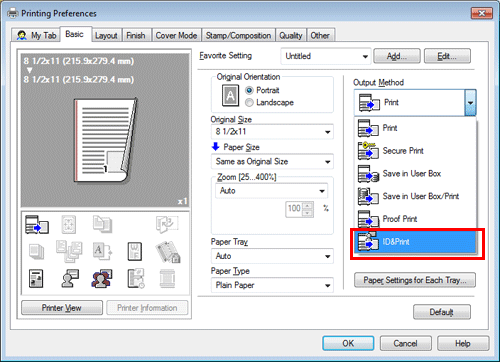Viewport: 500px width, 362px height.
Task: Switch to the Layout tab
Action: pyautogui.click(x=106, y=36)
